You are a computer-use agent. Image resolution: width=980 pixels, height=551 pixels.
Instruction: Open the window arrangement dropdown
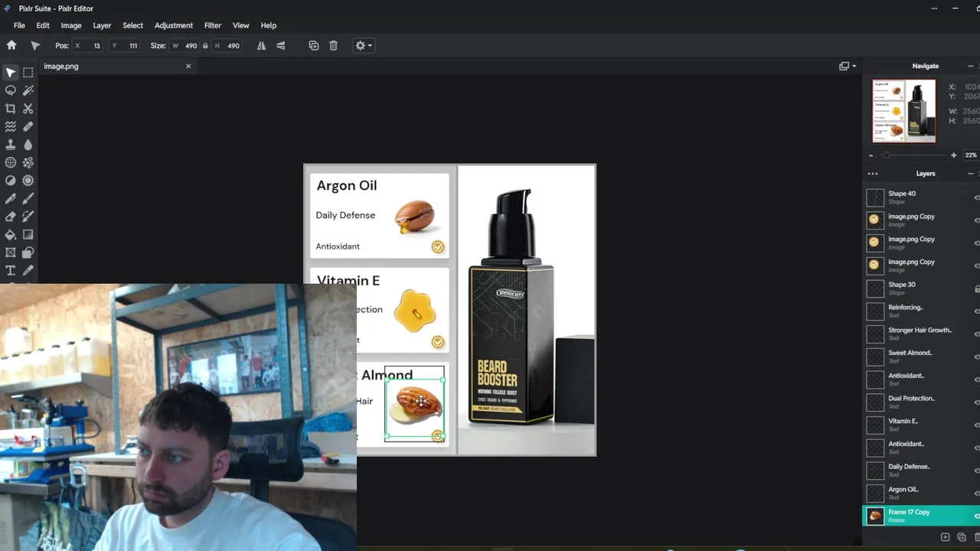click(x=847, y=66)
